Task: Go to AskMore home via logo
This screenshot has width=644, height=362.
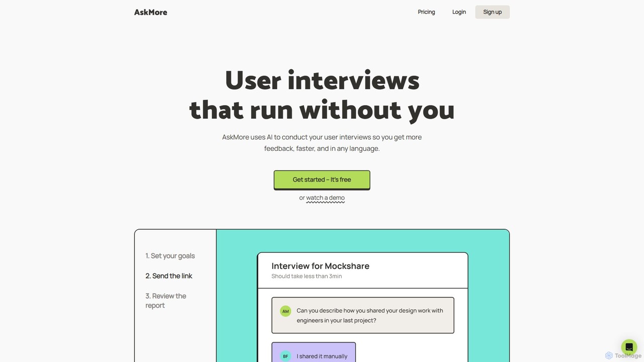Action: [x=150, y=12]
